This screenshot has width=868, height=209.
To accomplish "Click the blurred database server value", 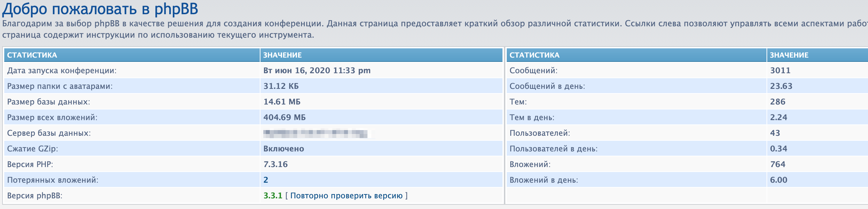I will coord(316,134).
